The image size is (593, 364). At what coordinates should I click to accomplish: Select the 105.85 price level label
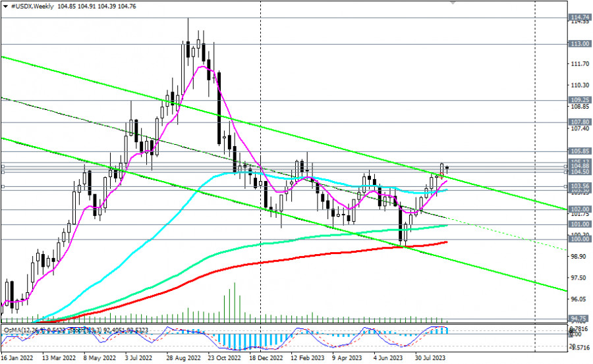point(580,151)
